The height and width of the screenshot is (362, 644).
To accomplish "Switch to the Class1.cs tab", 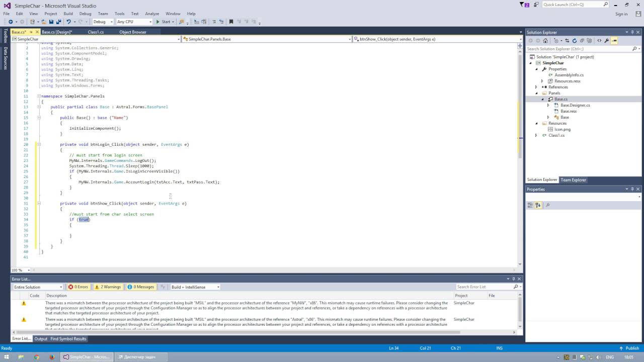I will 96,32.
